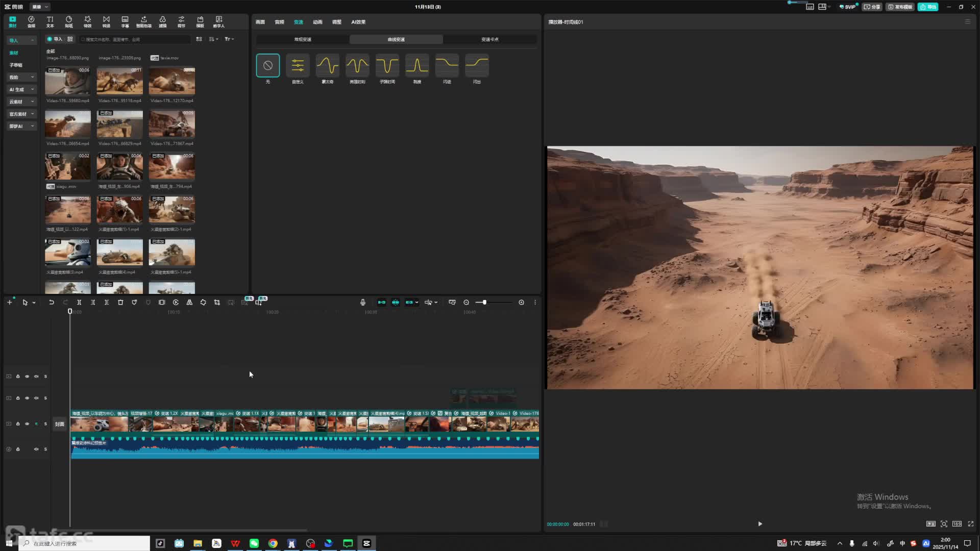
Task: Toggle lock on the audio track
Action: [x=18, y=449]
